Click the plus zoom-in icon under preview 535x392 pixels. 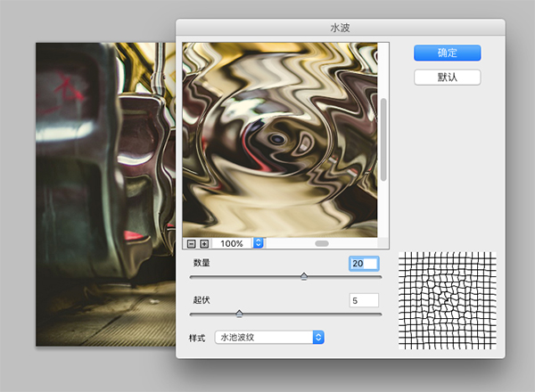click(x=203, y=243)
